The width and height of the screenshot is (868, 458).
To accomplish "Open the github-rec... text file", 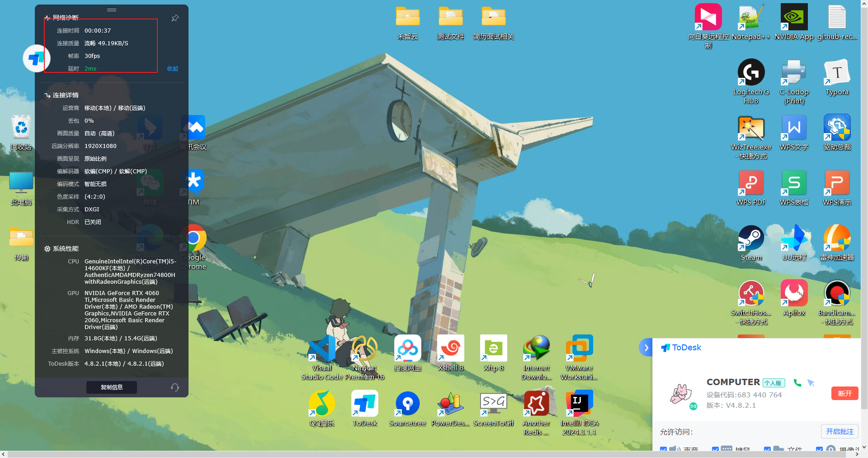I will point(837,23).
